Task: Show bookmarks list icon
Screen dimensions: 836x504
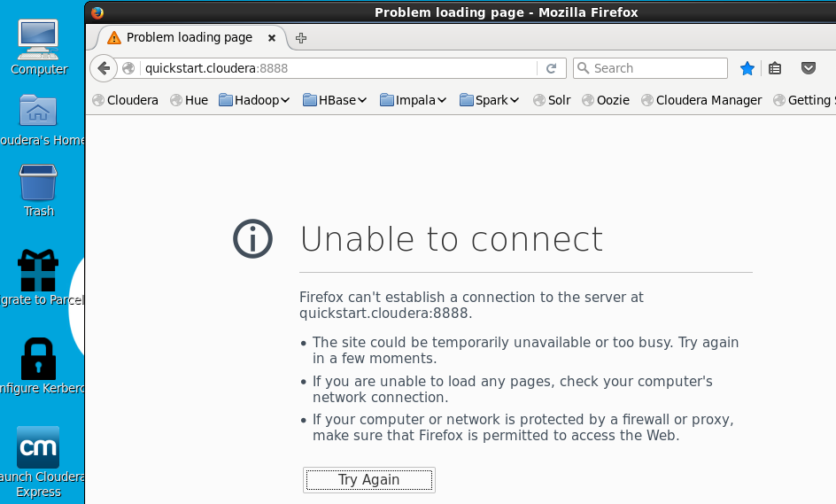Action: pos(775,68)
